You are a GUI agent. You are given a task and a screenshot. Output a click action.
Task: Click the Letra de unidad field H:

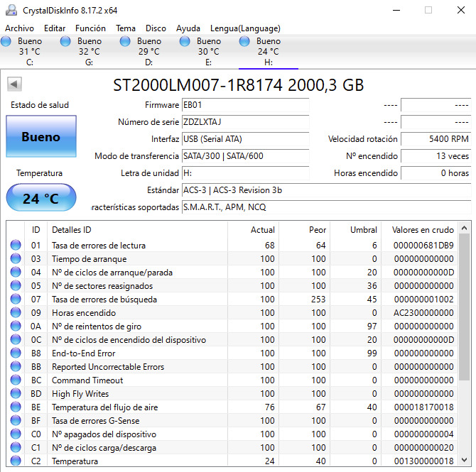point(245,173)
